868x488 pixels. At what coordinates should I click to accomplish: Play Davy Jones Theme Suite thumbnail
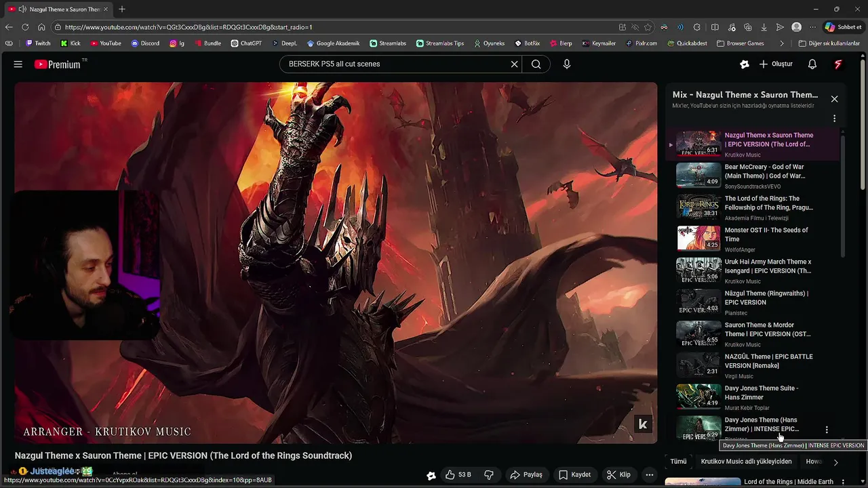(x=698, y=396)
